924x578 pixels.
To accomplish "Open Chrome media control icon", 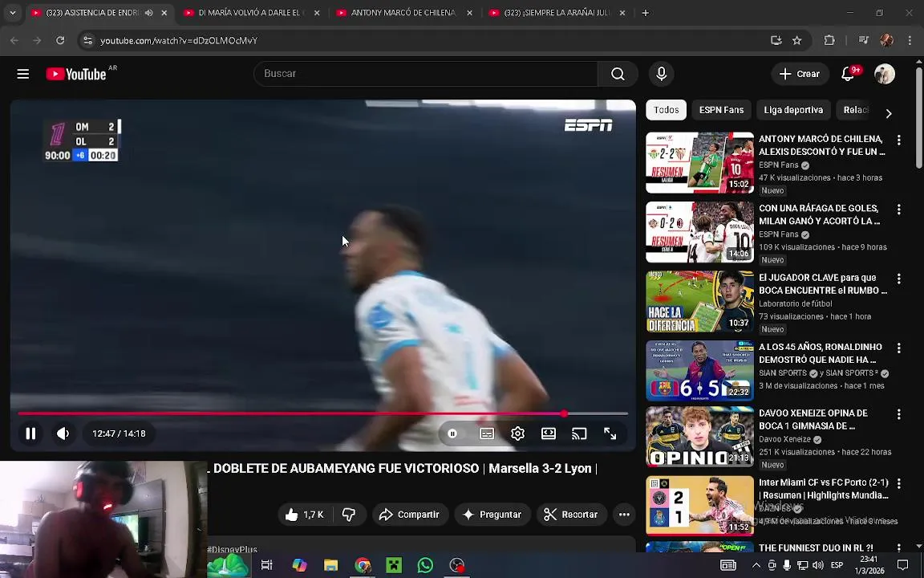I will pos(863,40).
